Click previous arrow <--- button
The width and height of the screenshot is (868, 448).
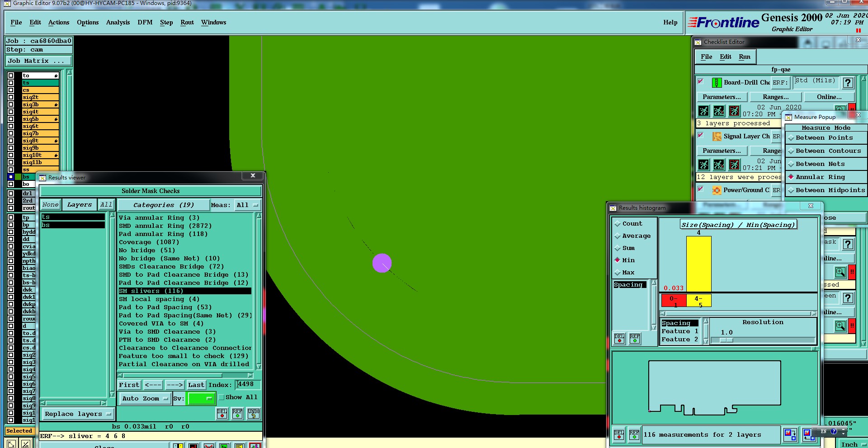point(153,385)
